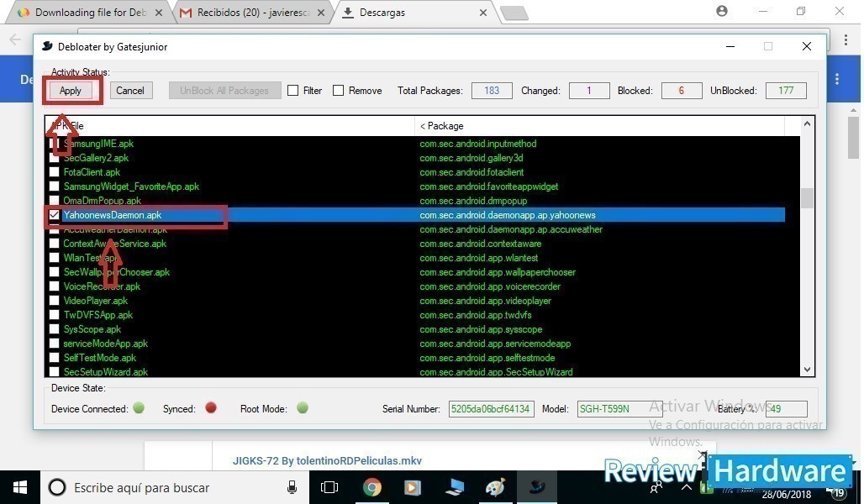Check the VideoPlayer.apk checkbox

pyautogui.click(x=54, y=301)
